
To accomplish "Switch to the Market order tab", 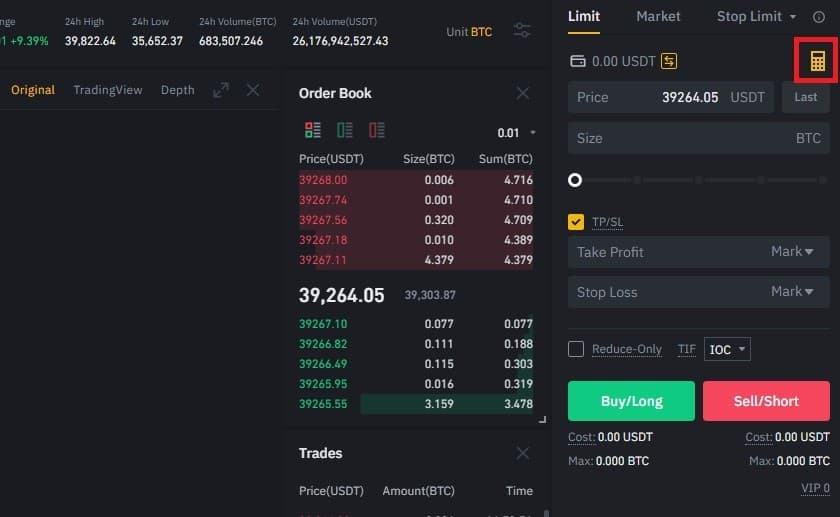I will pos(658,17).
